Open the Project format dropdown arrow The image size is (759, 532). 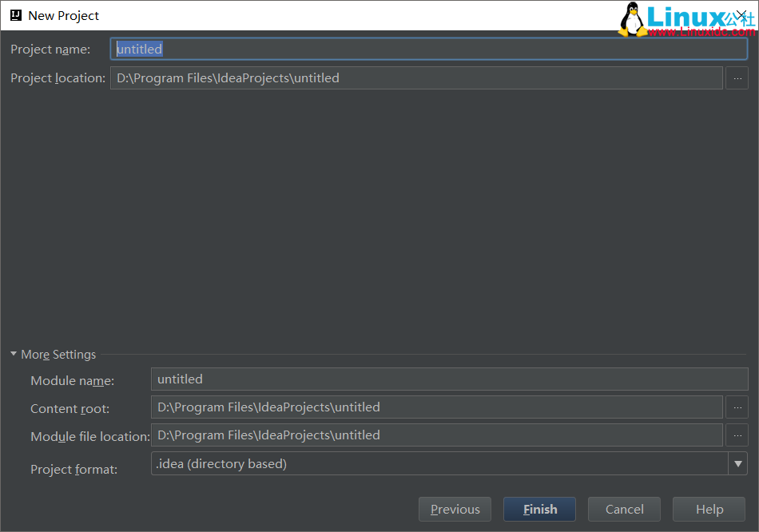tap(737, 463)
